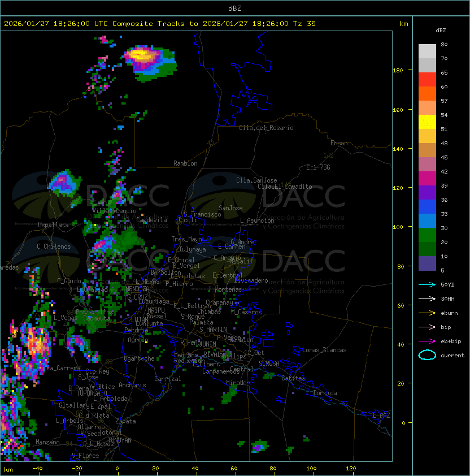This screenshot has width=470, height=476.
Task: Click the small storm cell at the bottom near 70 km
Action: [x=259, y=445]
